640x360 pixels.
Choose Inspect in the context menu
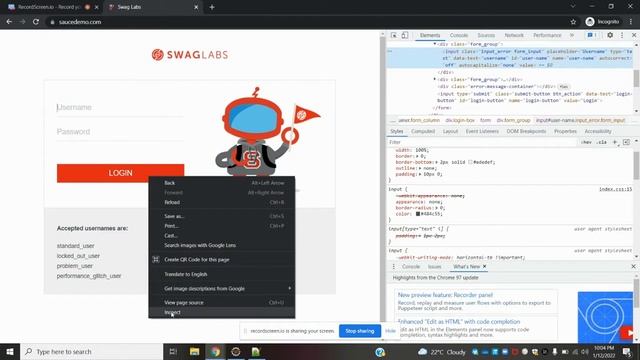(x=222, y=313)
